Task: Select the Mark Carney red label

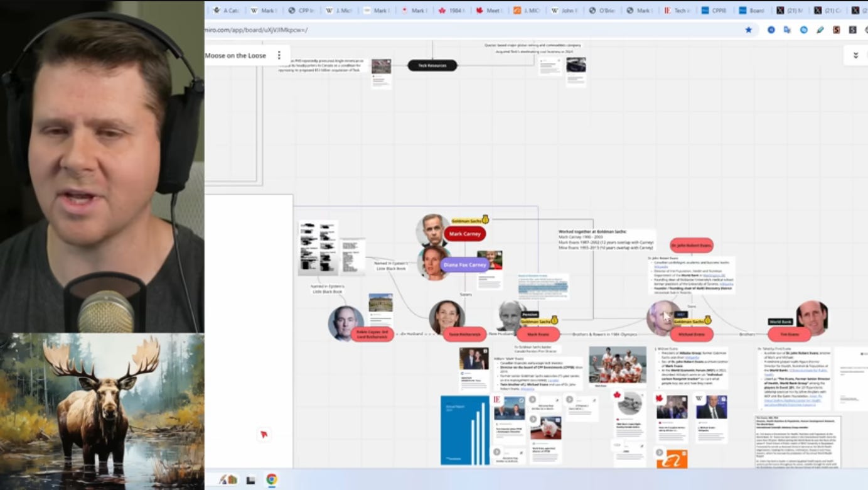Action: pos(465,234)
